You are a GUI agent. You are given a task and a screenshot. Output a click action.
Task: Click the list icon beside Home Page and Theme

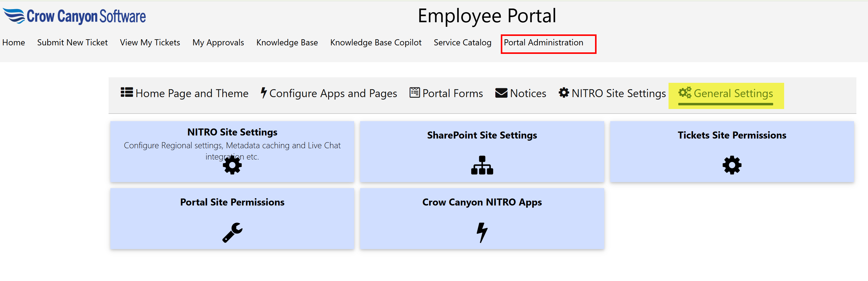(x=127, y=92)
